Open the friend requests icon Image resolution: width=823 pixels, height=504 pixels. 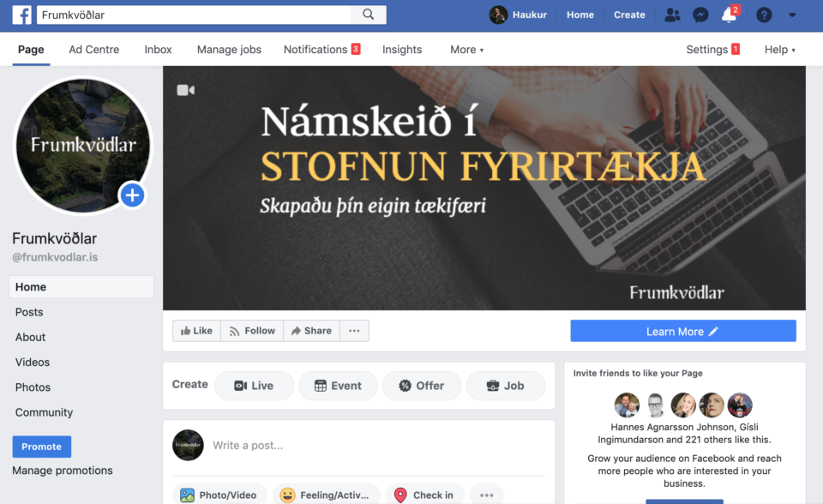(672, 15)
